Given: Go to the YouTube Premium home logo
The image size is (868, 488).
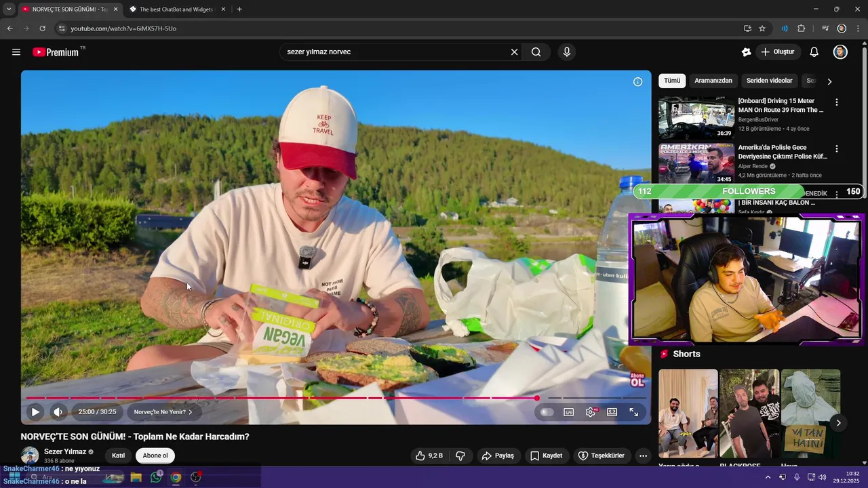Looking at the screenshot, I should pos(56,52).
